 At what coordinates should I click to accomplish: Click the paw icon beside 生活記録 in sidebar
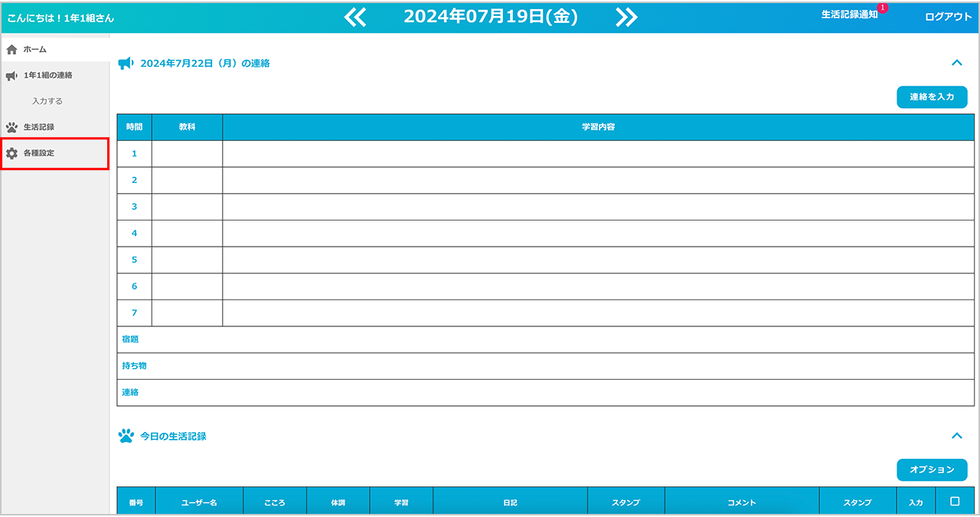pos(11,127)
